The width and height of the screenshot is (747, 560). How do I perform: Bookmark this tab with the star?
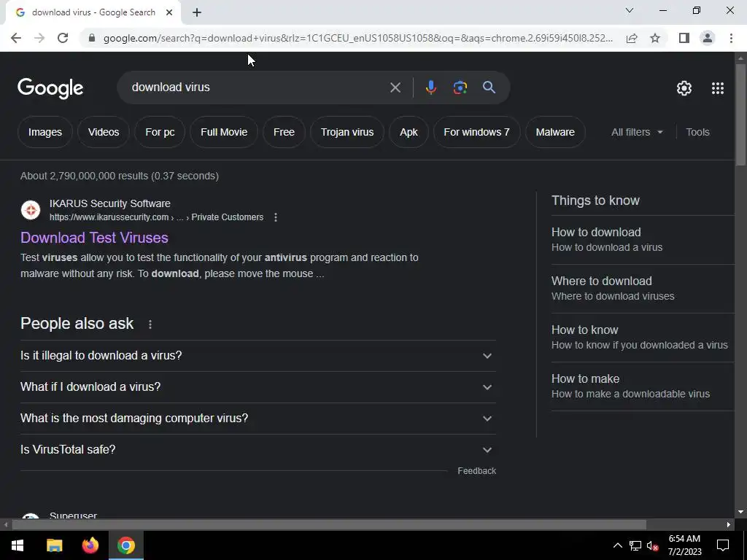(655, 38)
